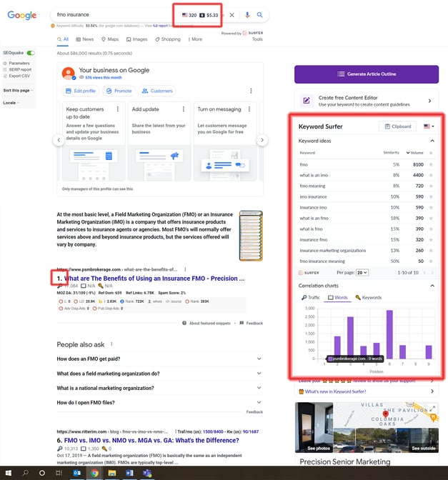Open search Tools

tap(257, 39)
